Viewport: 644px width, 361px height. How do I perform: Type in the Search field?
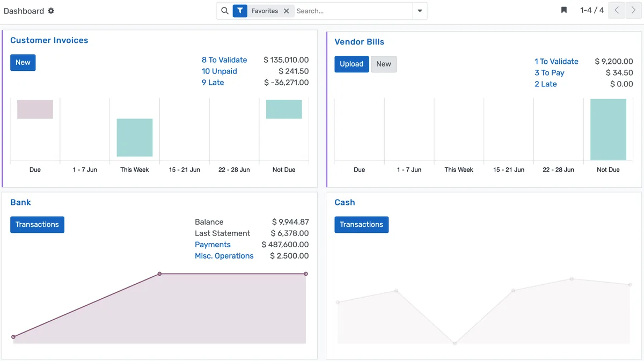click(352, 11)
